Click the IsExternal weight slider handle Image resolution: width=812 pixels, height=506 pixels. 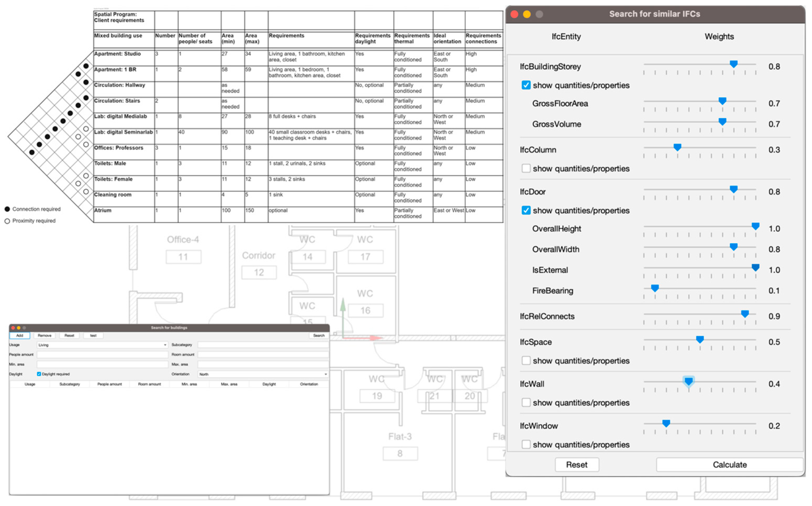tap(755, 268)
